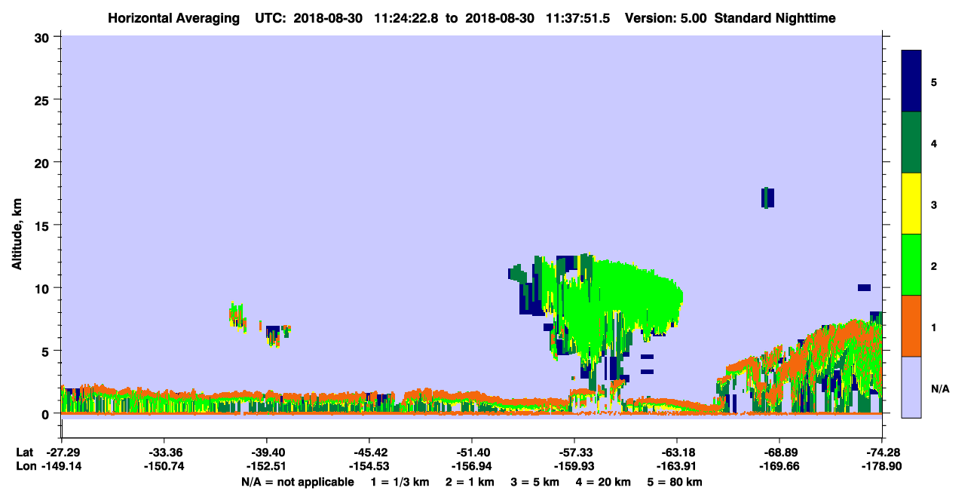The image size is (980, 503).
Task: Click the longitude value '-159.93'
Action: [574, 467]
